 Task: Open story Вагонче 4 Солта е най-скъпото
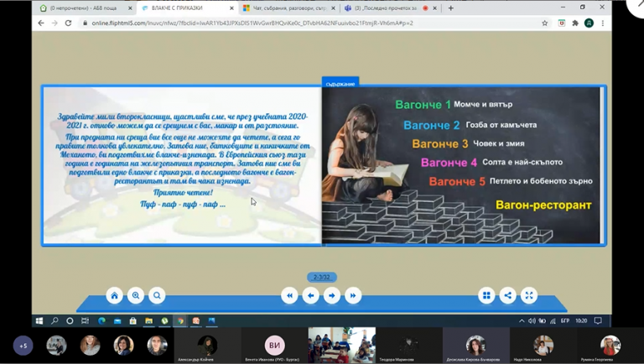[491, 162]
